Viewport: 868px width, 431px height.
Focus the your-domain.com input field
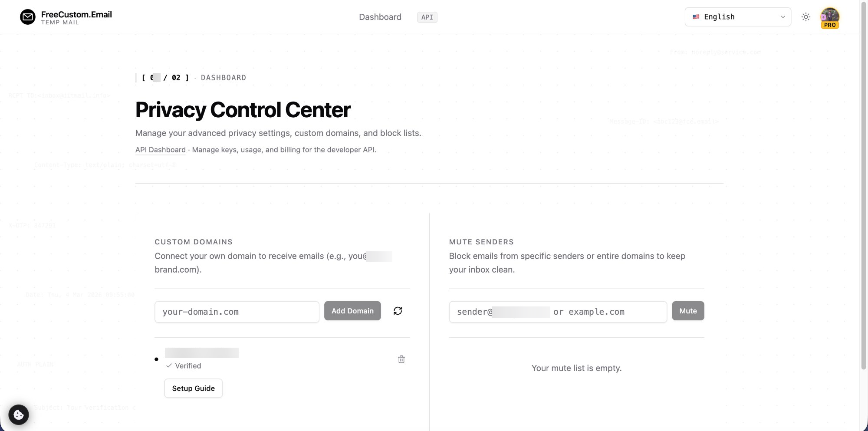tap(237, 312)
